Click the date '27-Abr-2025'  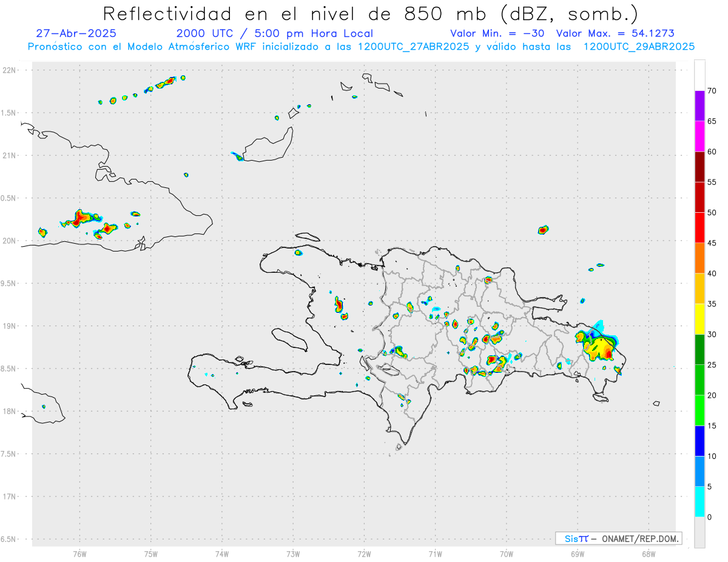click(76, 33)
